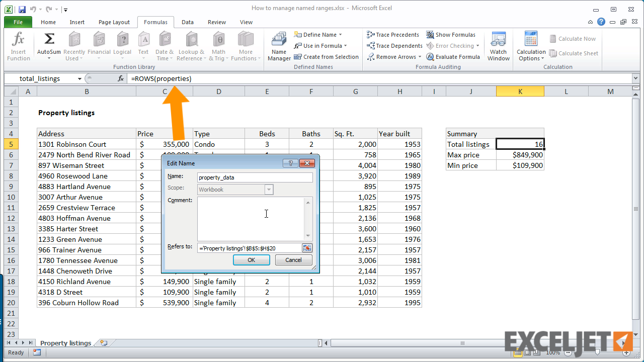Expand the formula bar chevron
This screenshot has height=362, width=644.
[635, 78]
